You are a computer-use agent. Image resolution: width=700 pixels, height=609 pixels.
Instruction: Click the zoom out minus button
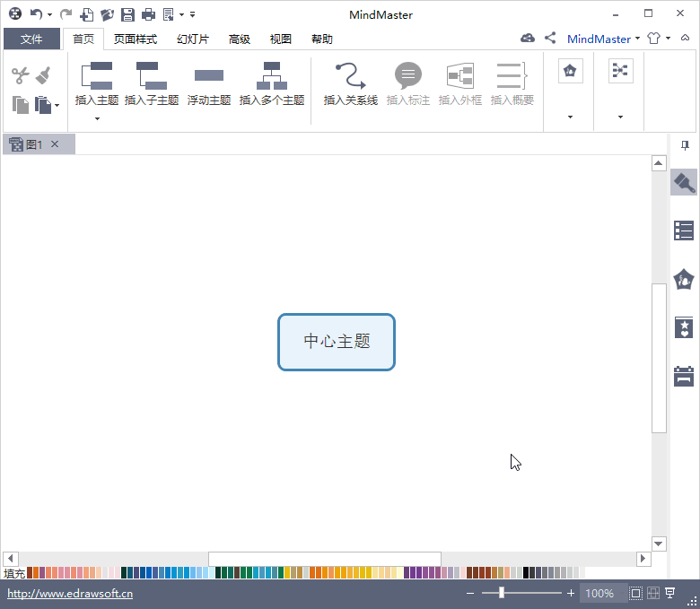pyautogui.click(x=470, y=593)
